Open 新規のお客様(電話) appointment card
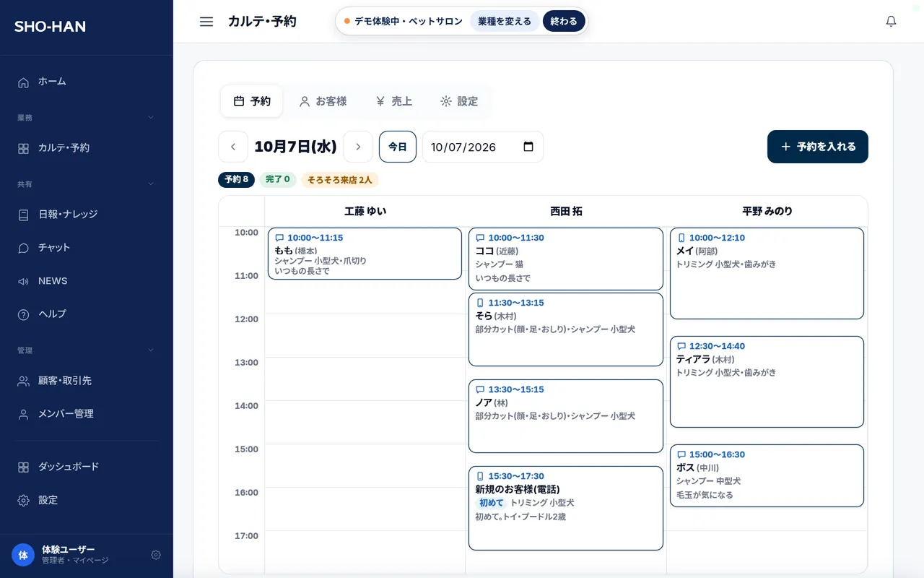 click(x=566, y=508)
